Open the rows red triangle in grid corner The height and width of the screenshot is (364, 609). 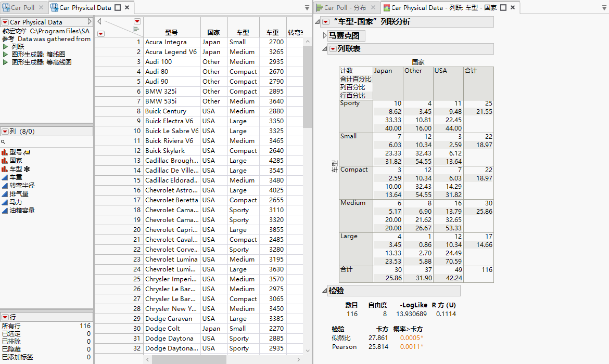[x=100, y=33]
